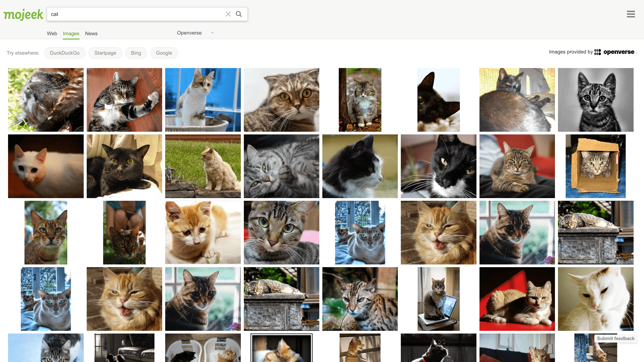Open the cat lying on red wood floor thumbnail
644x362 pixels.
[124, 100]
